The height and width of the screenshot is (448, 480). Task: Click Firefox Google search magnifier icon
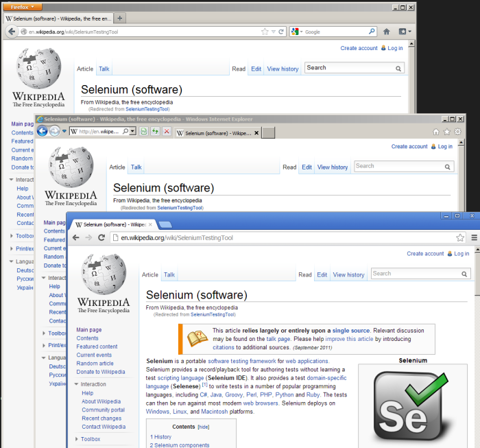pos(372,32)
